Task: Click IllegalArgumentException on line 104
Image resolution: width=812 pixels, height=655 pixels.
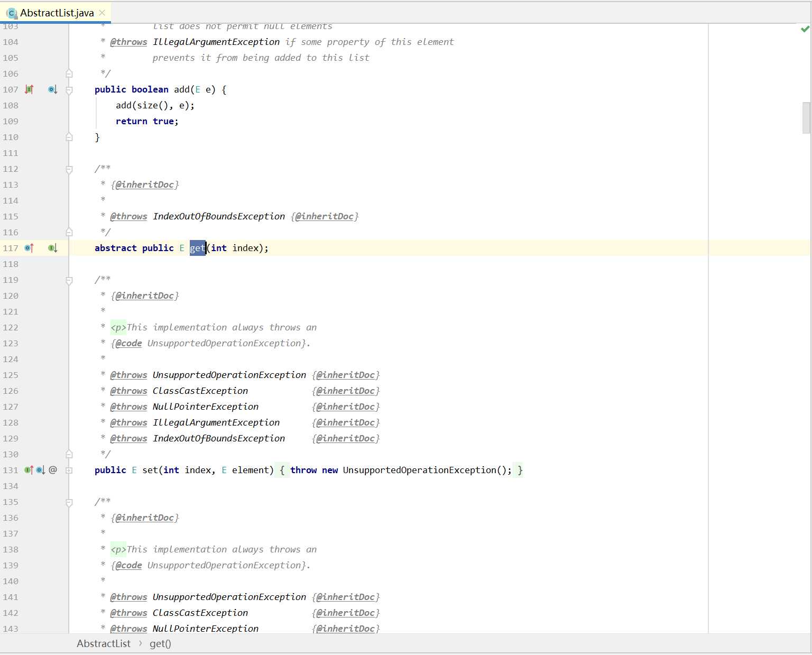Action: pos(216,42)
